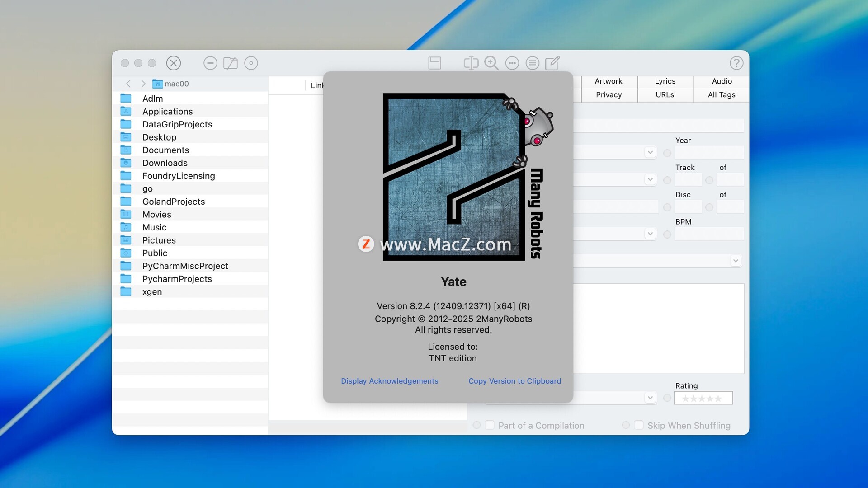Click the round indicator beside the Year field

click(x=667, y=153)
